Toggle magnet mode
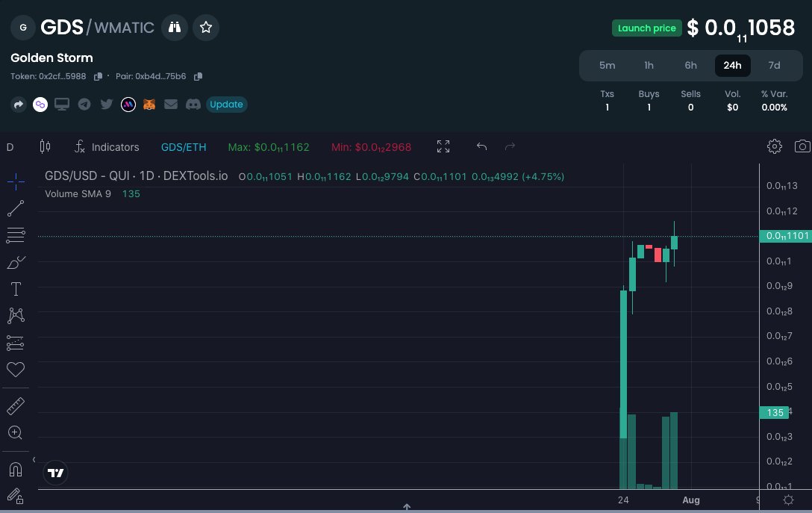 pyautogui.click(x=16, y=470)
